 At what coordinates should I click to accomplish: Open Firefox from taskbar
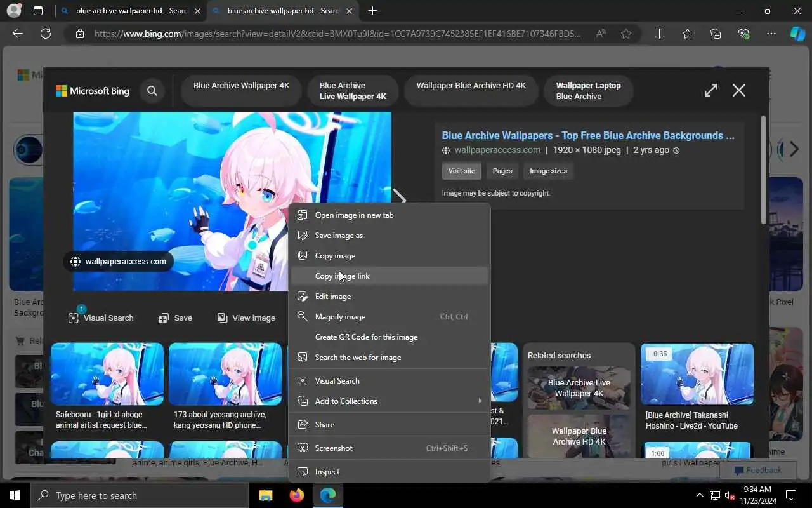point(296,495)
